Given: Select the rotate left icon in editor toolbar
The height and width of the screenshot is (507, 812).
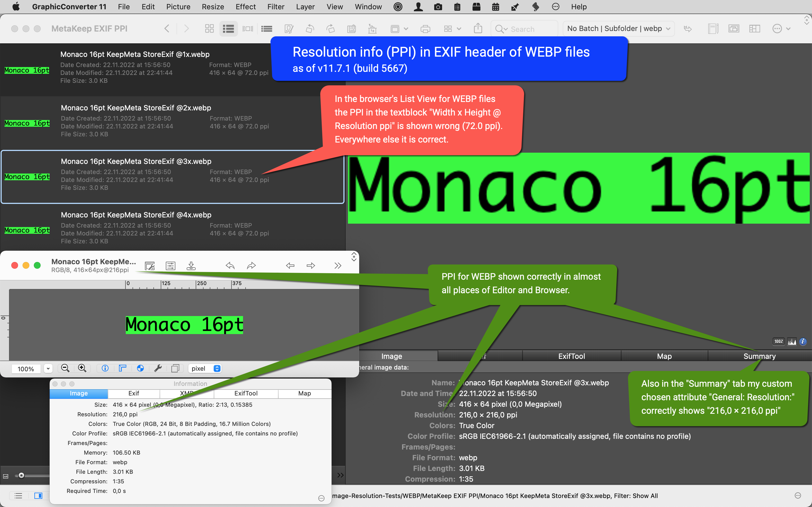Looking at the screenshot, I should (x=230, y=266).
